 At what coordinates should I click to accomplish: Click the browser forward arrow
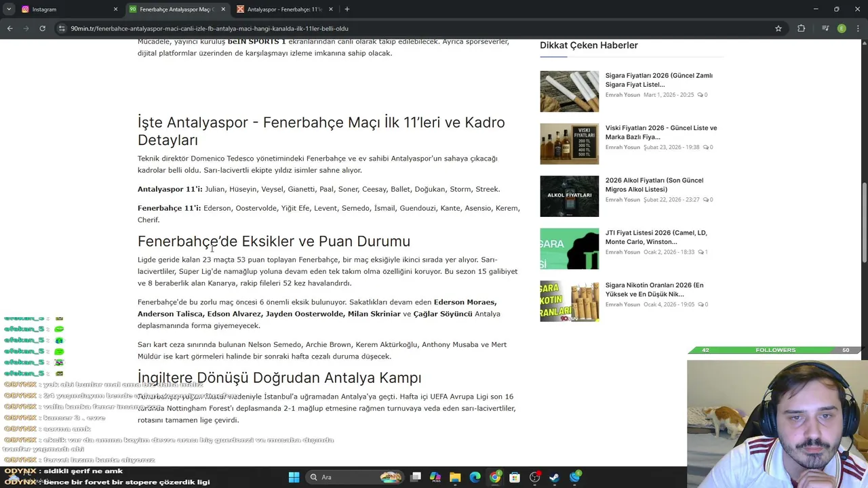point(26,28)
